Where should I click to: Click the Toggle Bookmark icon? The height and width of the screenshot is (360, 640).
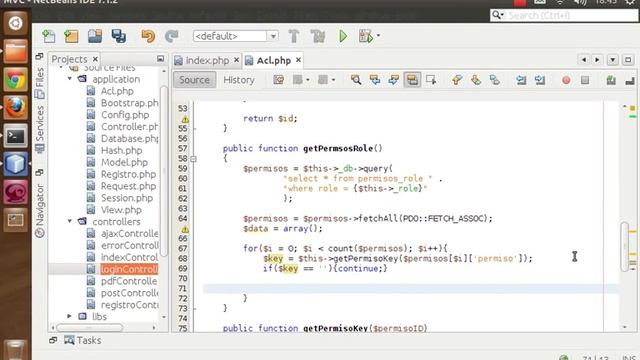[x=494, y=80]
